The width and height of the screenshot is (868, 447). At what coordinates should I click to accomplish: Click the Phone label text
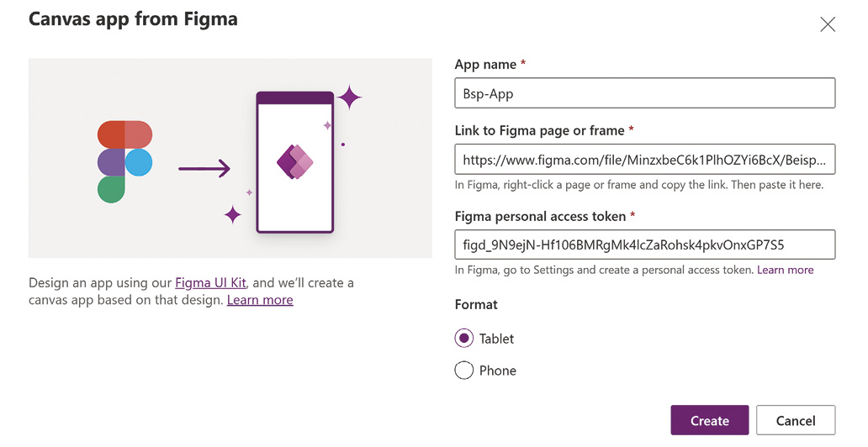point(498,371)
